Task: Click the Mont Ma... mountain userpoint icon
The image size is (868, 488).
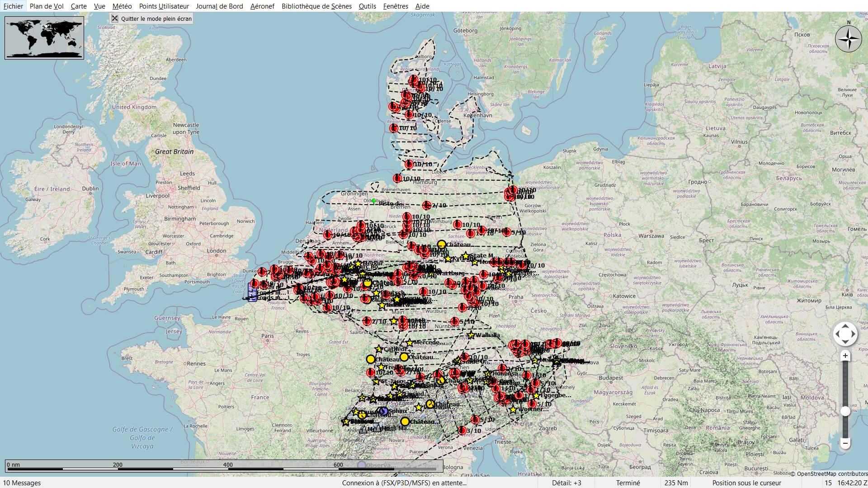Action: [x=377, y=428]
